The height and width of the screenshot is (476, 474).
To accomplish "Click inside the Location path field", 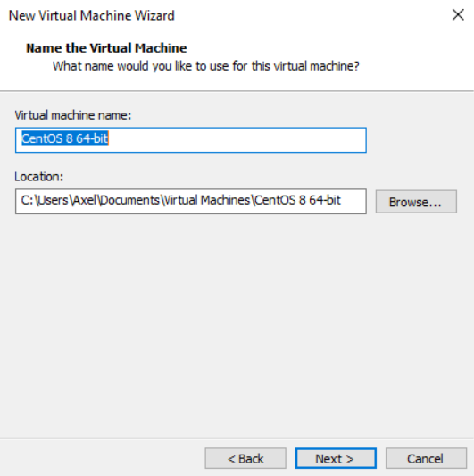I will point(191,202).
